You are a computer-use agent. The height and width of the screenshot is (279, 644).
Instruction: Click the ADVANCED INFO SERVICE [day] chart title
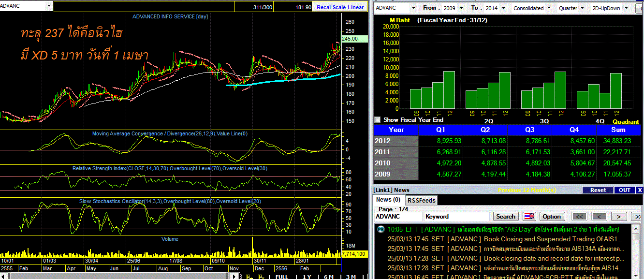point(170,16)
